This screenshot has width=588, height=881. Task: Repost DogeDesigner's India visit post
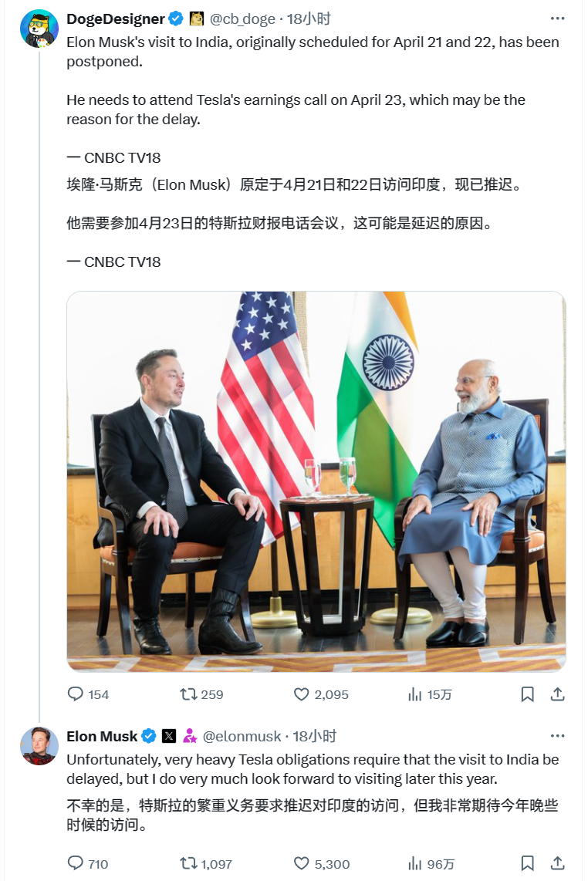[x=188, y=694]
